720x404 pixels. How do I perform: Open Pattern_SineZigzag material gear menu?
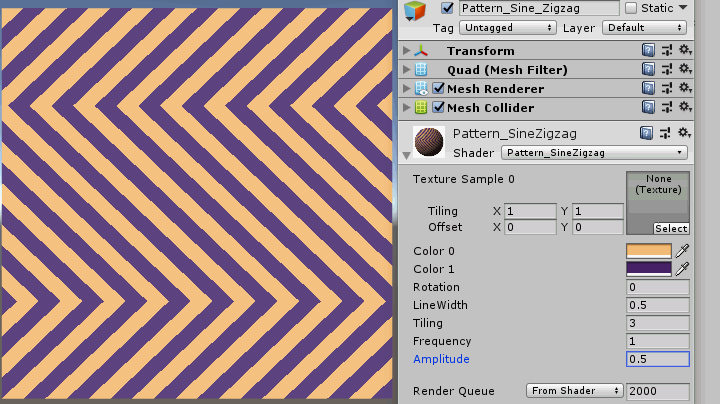[x=685, y=133]
